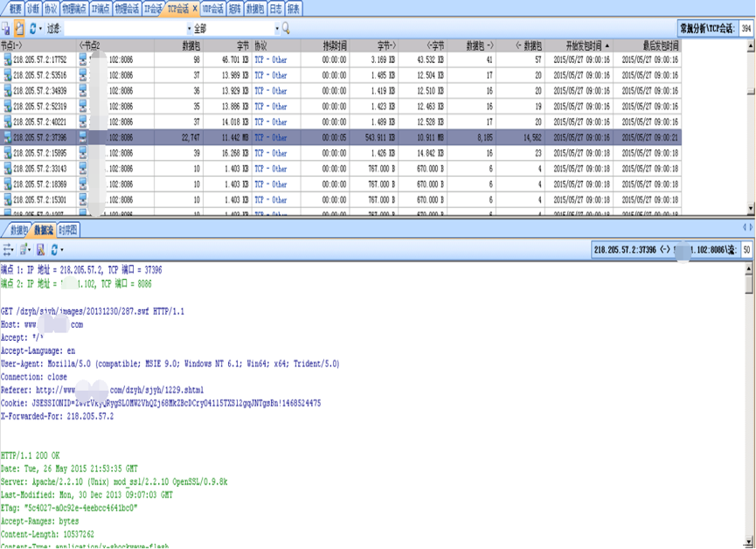756x549 pixels.
Task: Switch to the UDP会话 tab
Action: click(212, 9)
